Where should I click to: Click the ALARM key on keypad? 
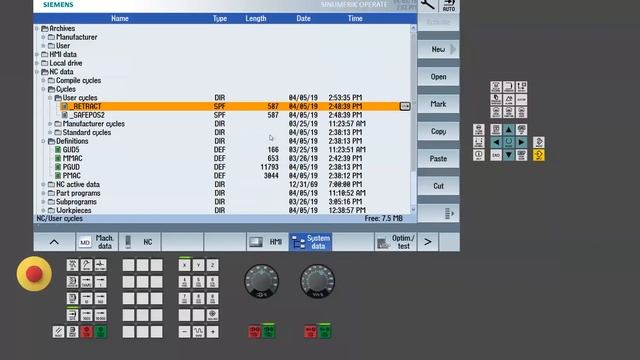[x=509, y=100]
